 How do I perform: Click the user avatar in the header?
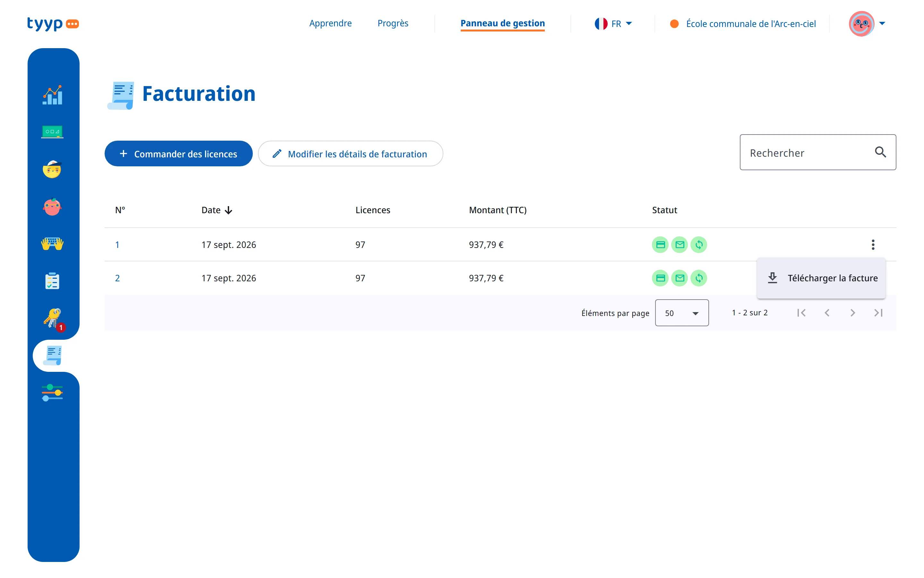(x=861, y=24)
